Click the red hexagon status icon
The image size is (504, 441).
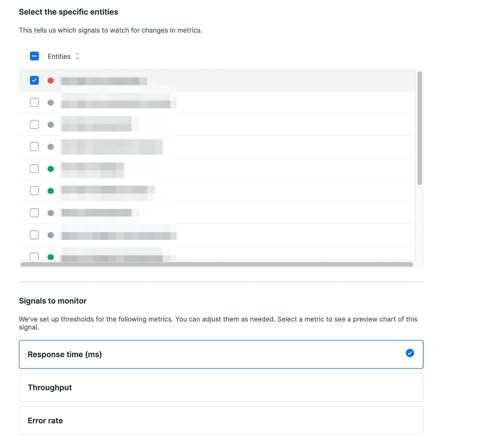(51, 81)
